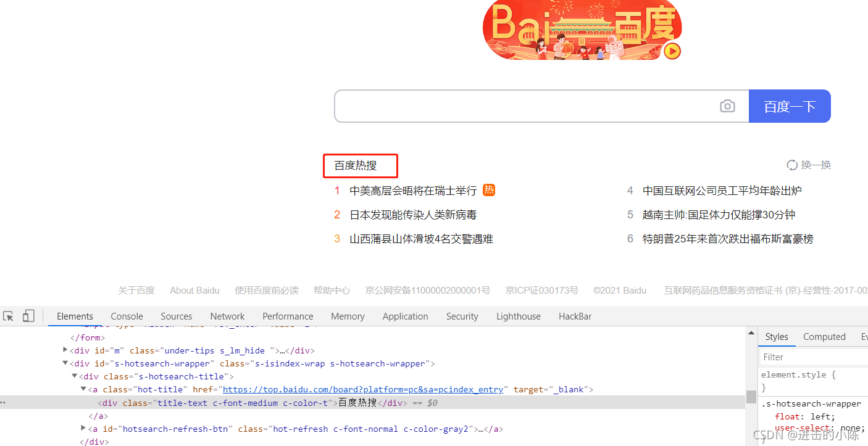The height and width of the screenshot is (446, 868).
Task: Switch to the Lighthouse DevTools tab
Action: 519,316
